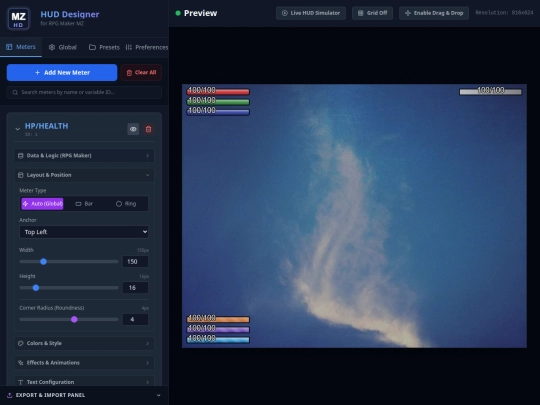Expand Effects & Animations section
Image resolution: width=540 pixels, height=405 pixels.
[x=84, y=363]
